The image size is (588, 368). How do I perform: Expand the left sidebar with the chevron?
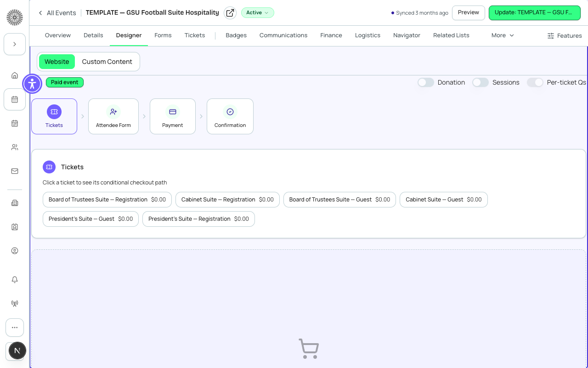pos(15,44)
